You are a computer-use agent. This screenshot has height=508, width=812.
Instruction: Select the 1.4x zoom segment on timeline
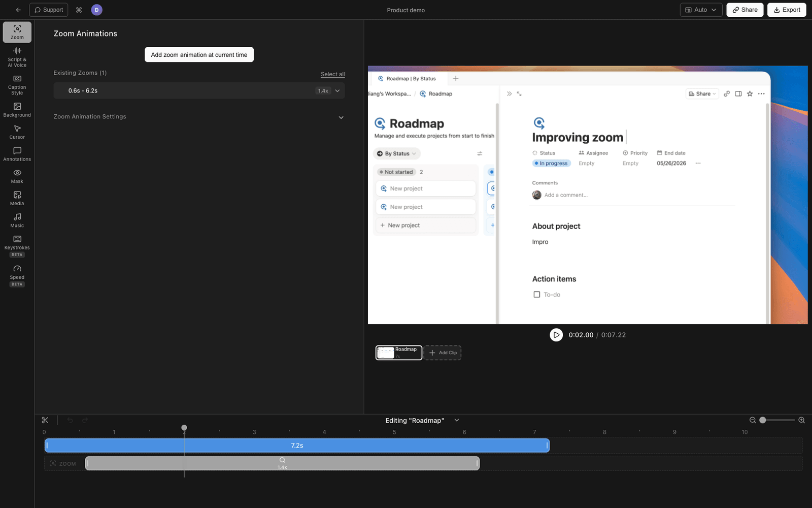pos(282,463)
